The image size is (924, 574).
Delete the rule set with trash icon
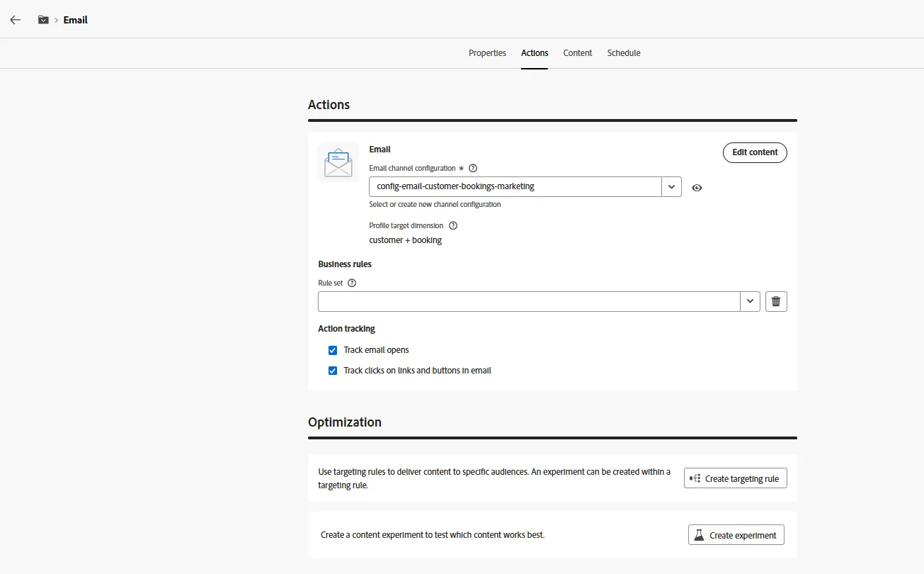pos(776,301)
